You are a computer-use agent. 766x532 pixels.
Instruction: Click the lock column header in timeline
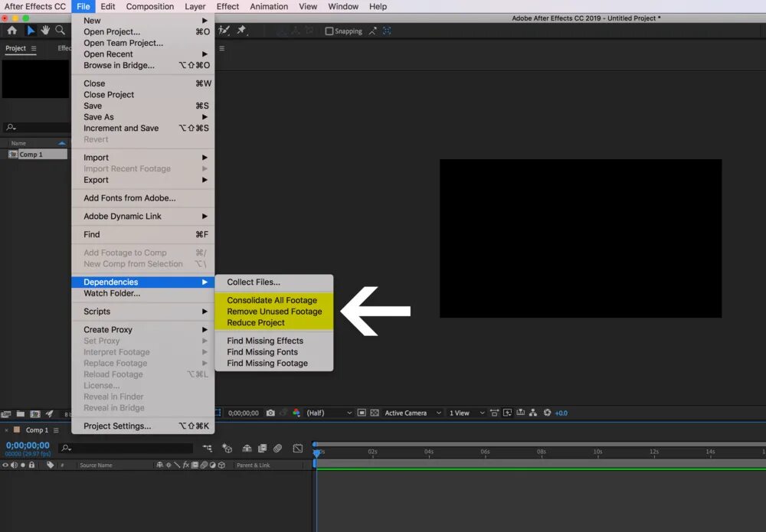31,465
